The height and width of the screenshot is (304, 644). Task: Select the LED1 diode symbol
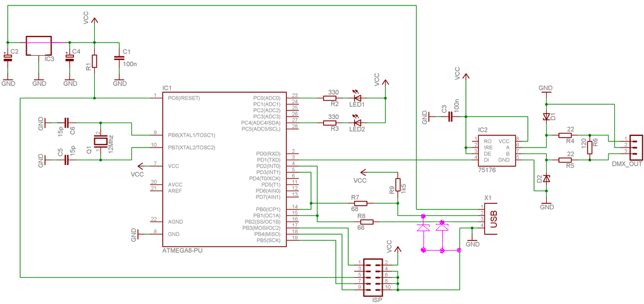357,98
